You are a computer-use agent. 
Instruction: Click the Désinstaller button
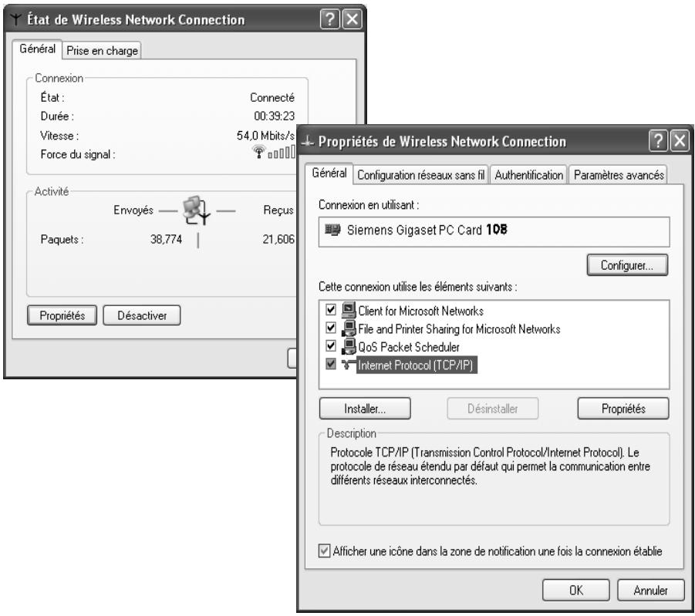pyautogui.click(x=492, y=409)
